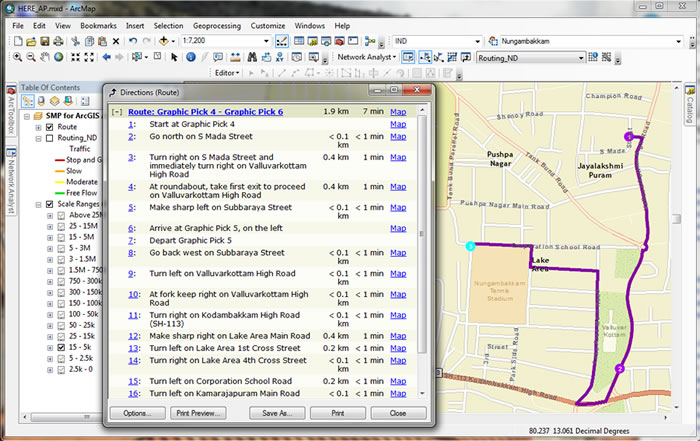Switch to List By Drawing Order view
The height and width of the screenshot is (441, 700).
[x=28, y=101]
